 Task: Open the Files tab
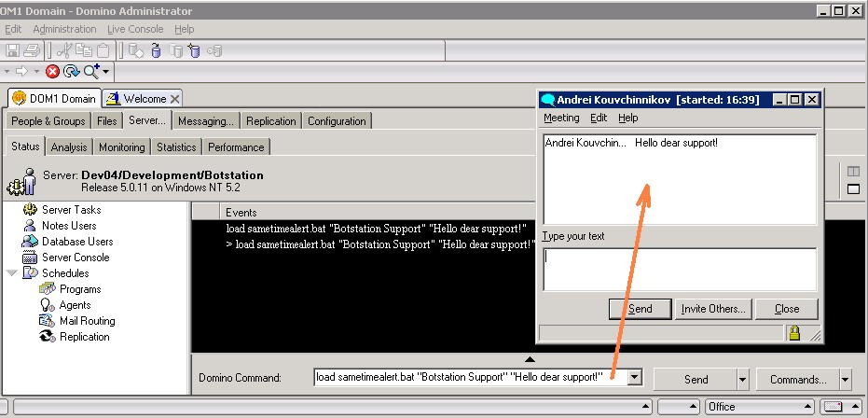point(107,121)
